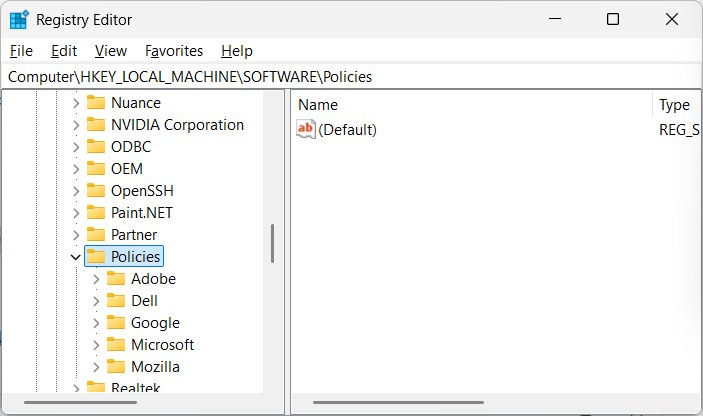This screenshot has height=416, width=703.
Task: Click the registry path address bar
Action: (x=350, y=77)
